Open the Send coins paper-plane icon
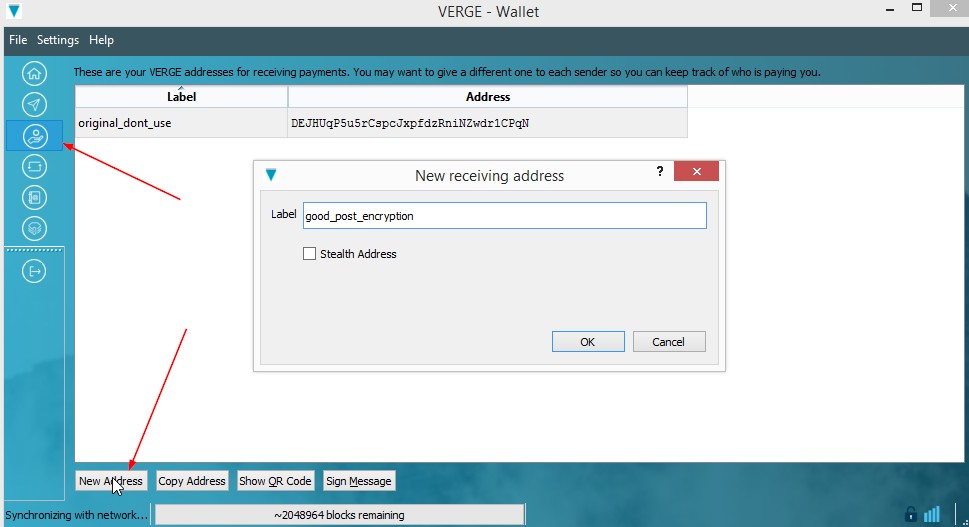This screenshot has height=527, width=969. [34, 104]
